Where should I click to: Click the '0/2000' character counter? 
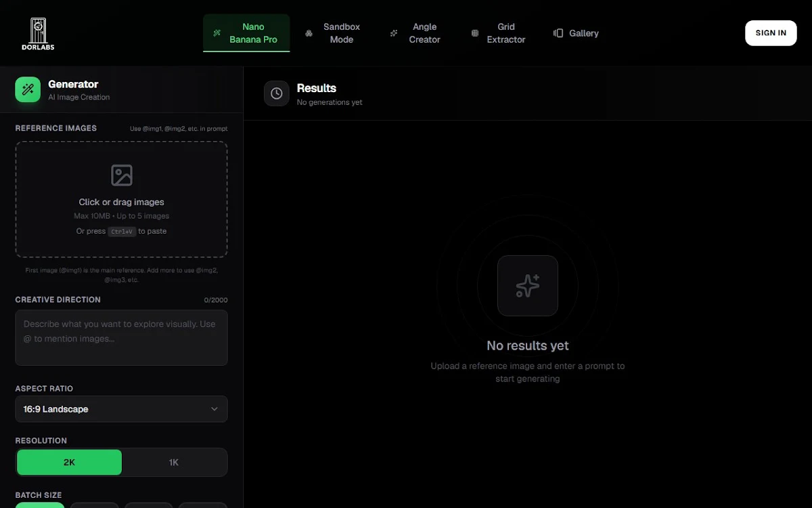(x=216, y=300)
